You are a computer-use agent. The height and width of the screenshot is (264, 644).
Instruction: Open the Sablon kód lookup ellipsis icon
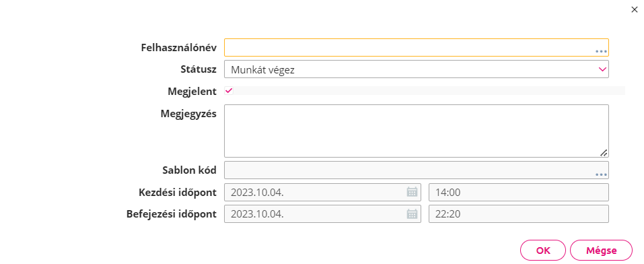(x=601, y=174)
